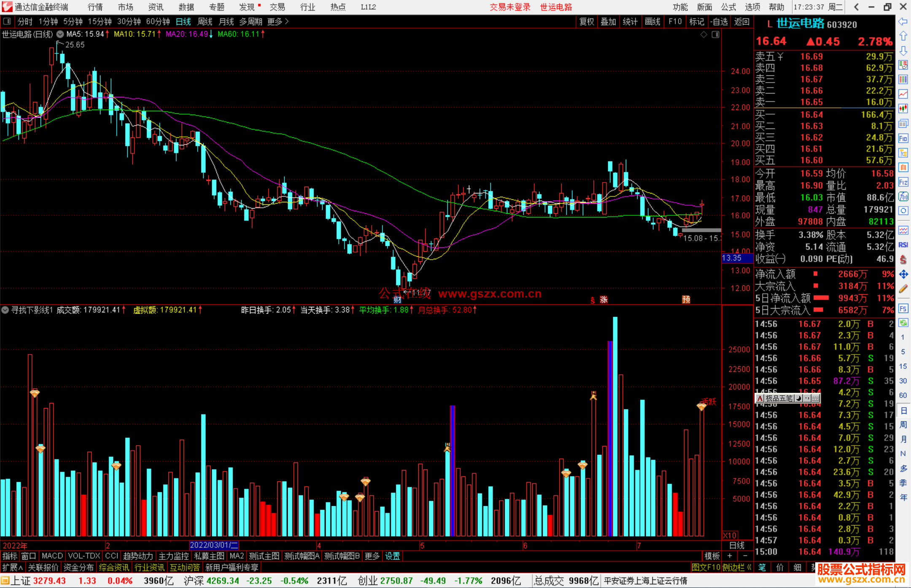Select the 季 quarterly period in sidebar
911x588 pixels.
[x=903, y=483]
